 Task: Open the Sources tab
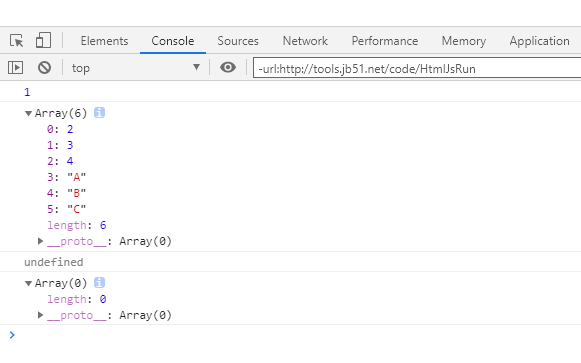(x=238, y=41)
